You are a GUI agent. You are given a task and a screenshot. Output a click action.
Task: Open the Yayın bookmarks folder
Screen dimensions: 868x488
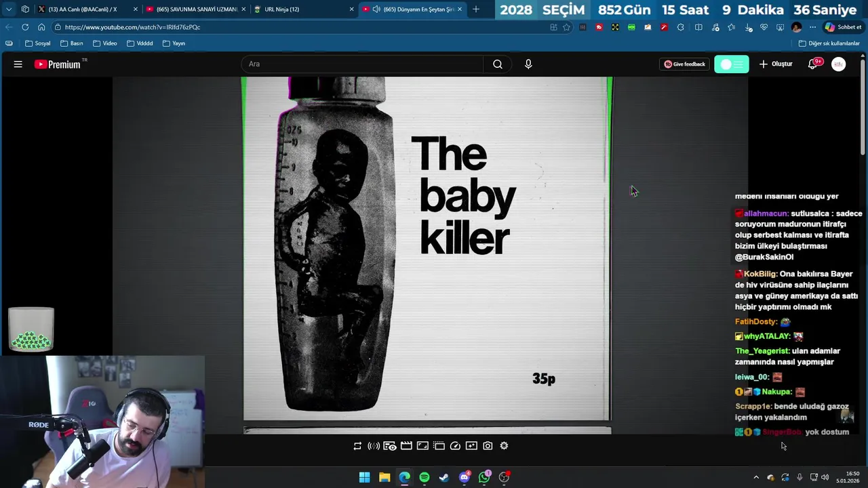point(174,43)
